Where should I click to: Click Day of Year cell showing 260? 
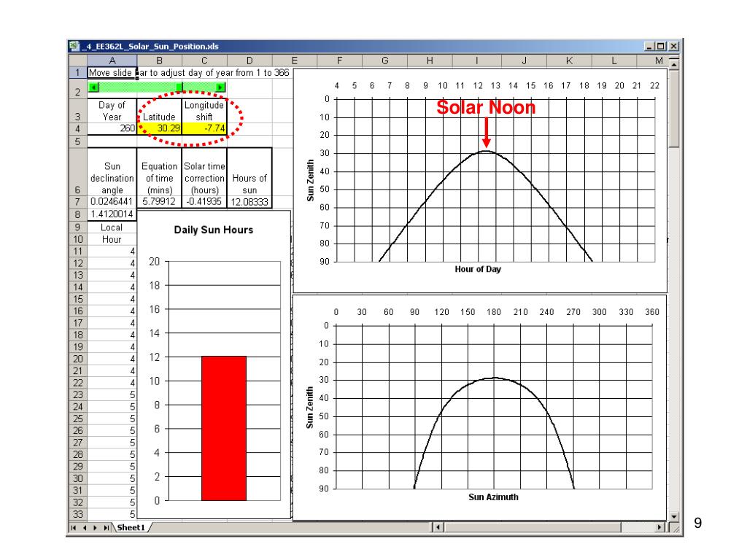pyautogui.click(x=112, y=128)
